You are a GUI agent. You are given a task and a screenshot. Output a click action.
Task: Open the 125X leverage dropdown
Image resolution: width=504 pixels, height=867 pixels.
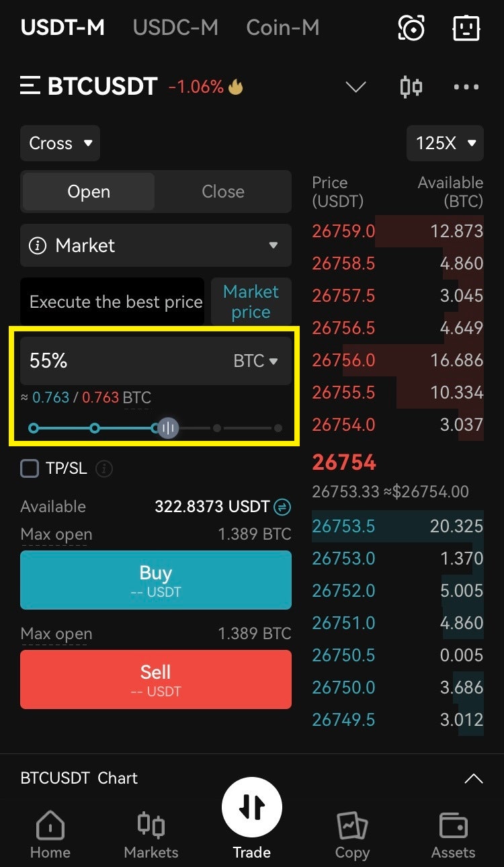[x=445, y=143]
